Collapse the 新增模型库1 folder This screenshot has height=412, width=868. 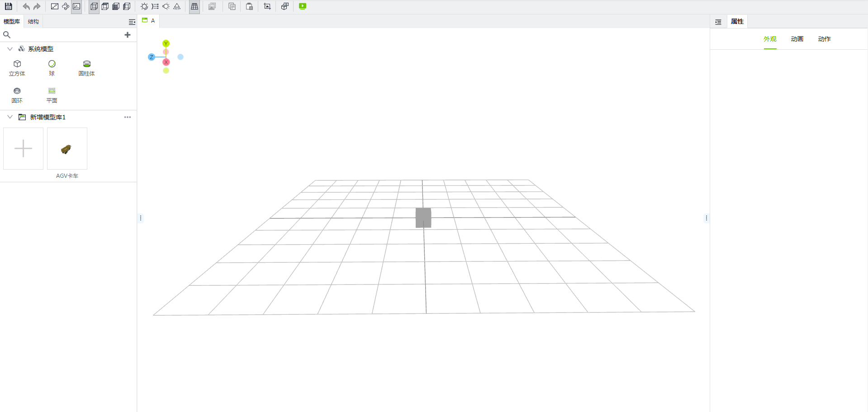tap(10, 117)
